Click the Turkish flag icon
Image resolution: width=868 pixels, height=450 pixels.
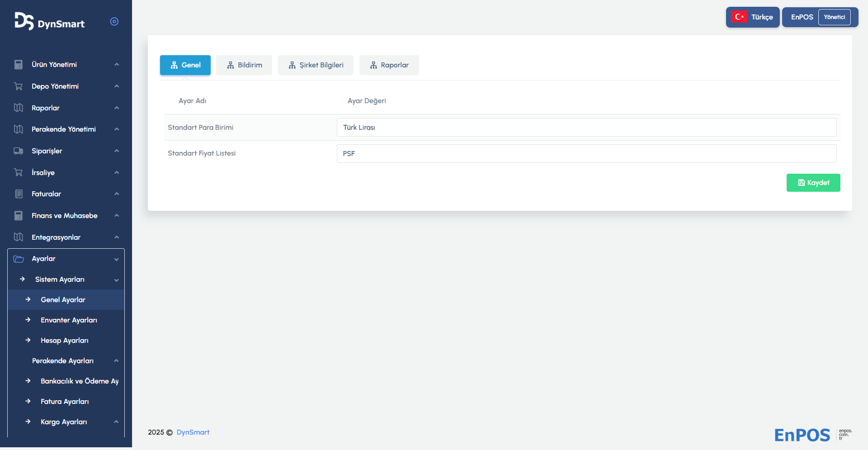pos(739,17)
